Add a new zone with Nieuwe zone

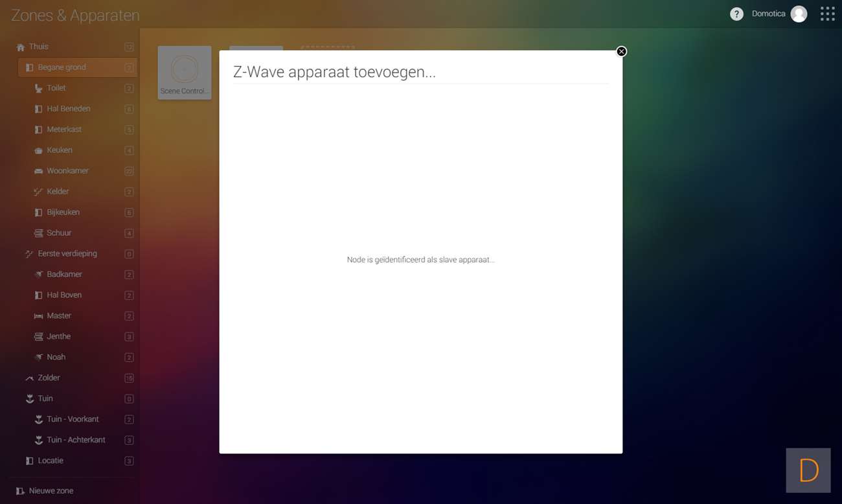click(51, 491)
